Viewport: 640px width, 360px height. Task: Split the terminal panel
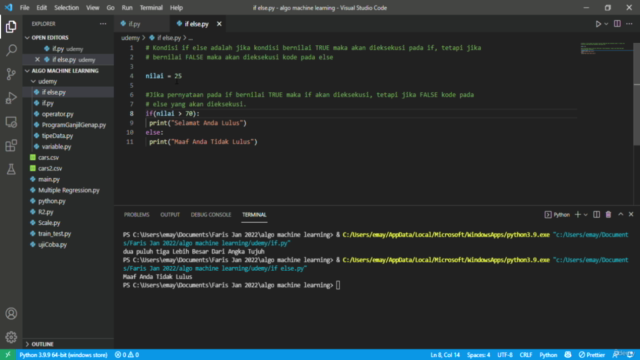pos(596,215)
